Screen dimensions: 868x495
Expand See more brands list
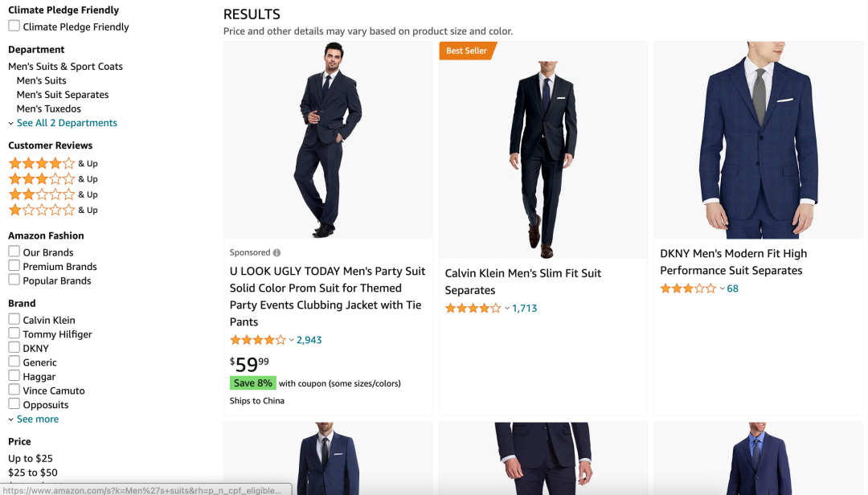tap(37, 419)
